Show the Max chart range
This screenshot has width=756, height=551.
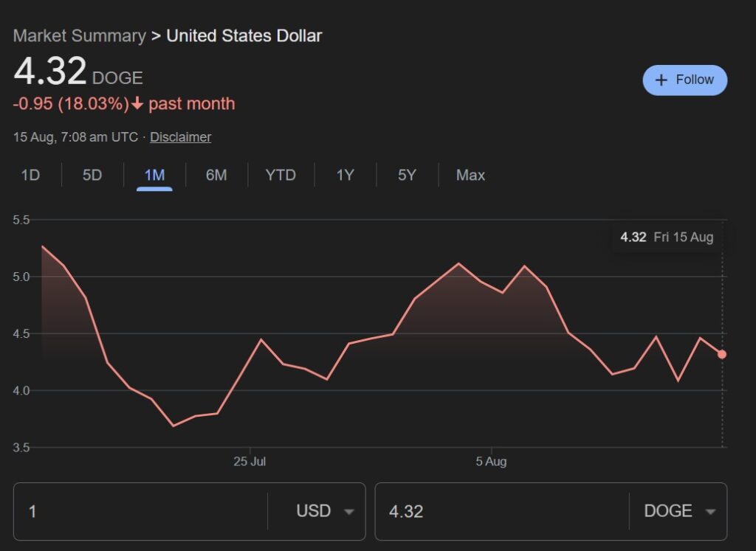tap(470, 175)
